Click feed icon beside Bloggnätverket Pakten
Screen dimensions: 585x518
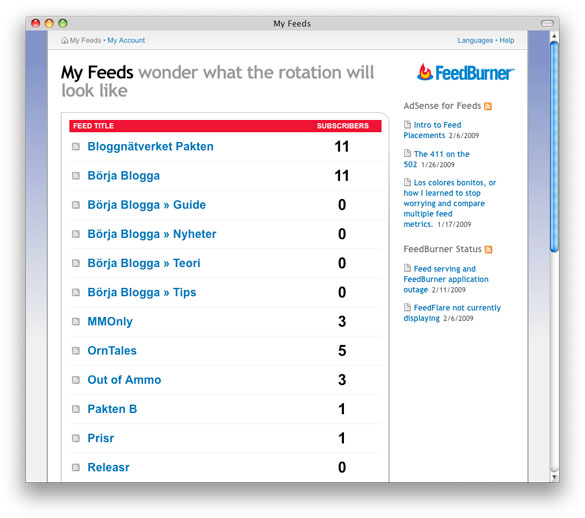76,147
